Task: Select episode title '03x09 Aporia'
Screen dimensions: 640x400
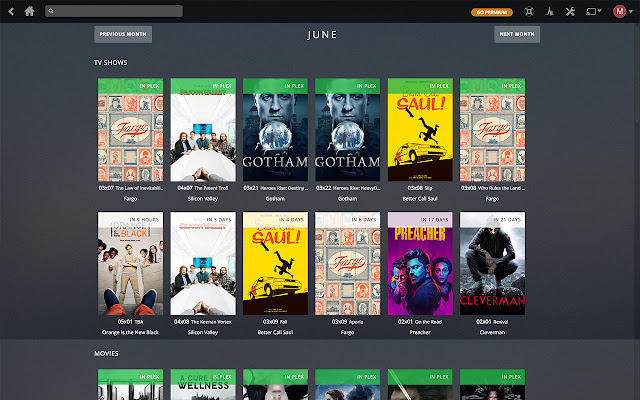Action: click(x=348, y=322)
